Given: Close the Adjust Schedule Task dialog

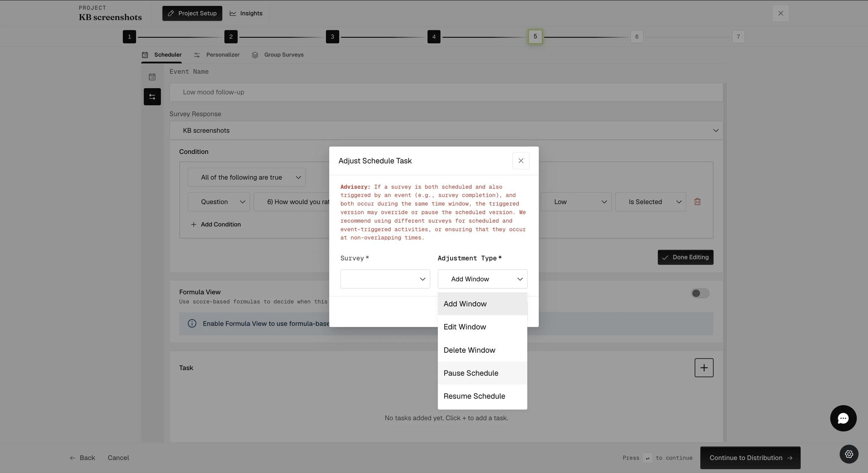Looking at the screenshot, I should coord(521,161).
